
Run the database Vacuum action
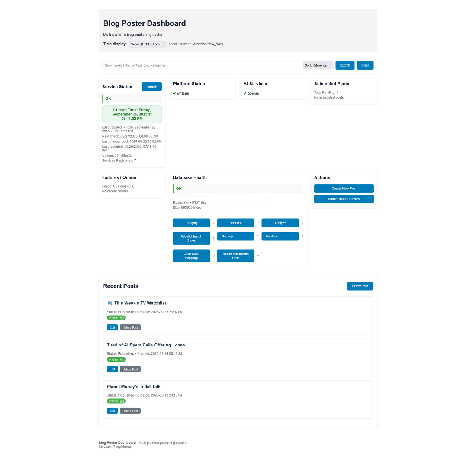(x=236, y=223)
